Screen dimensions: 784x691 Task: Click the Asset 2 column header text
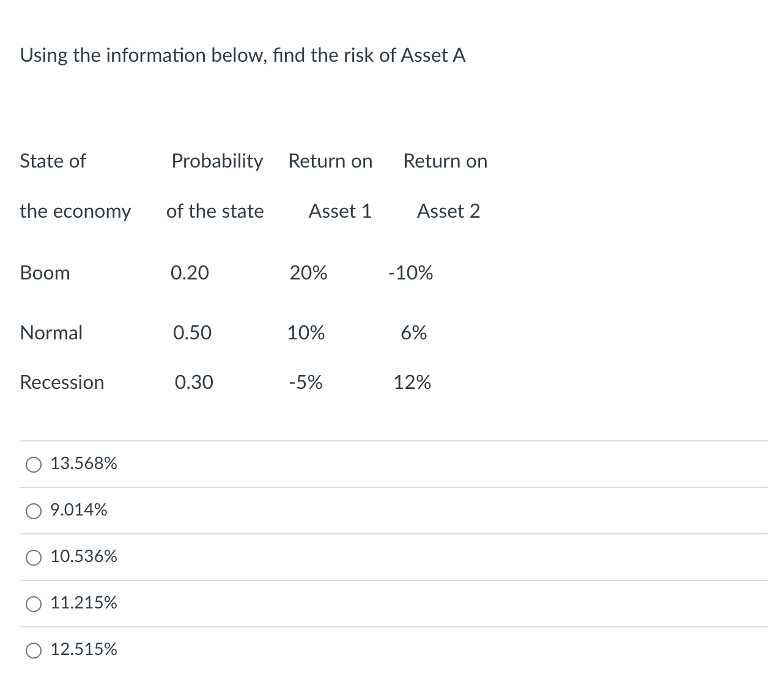(448, 211)
